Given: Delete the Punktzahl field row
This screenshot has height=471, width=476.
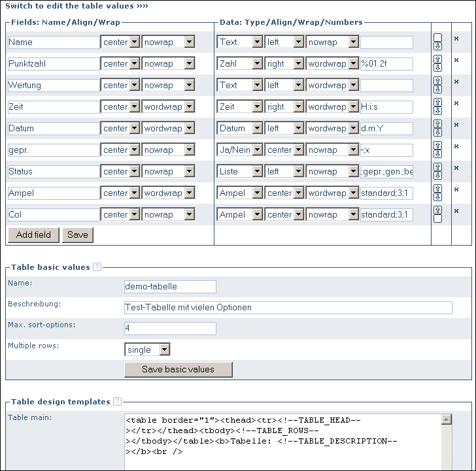Looking at the screenshot, I should (x=456, y=60).
